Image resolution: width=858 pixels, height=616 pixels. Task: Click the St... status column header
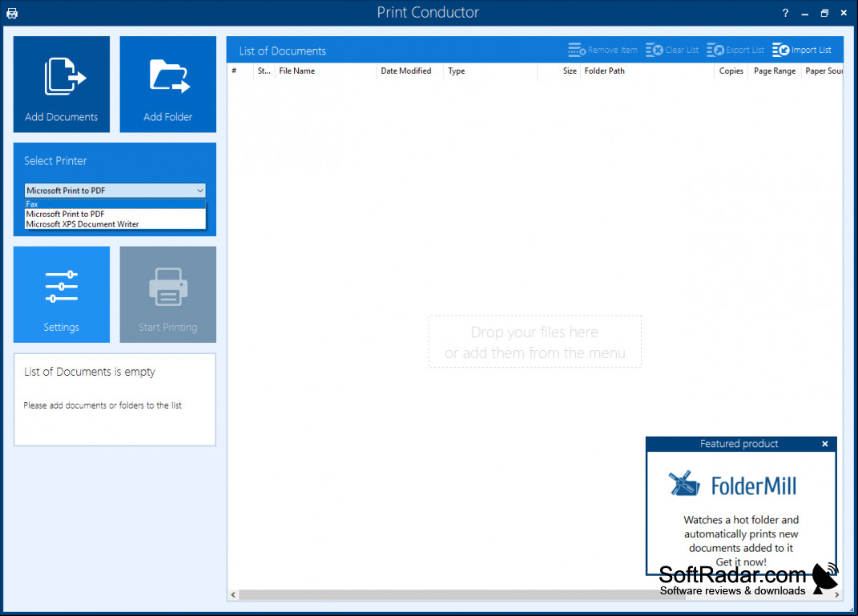pos(264,70)
